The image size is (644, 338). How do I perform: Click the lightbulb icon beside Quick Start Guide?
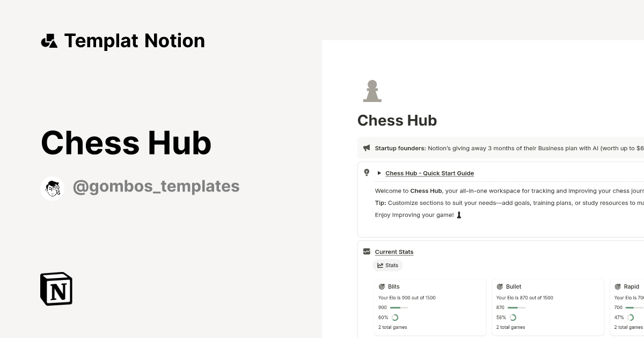click(366, 172)
